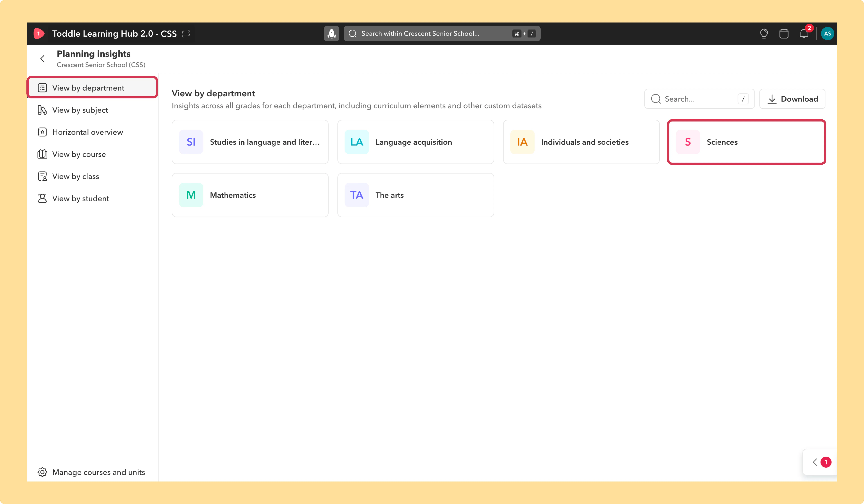Click the gear icon beside Manage courses
Viewport: 864px width, 504px height.
42,472
